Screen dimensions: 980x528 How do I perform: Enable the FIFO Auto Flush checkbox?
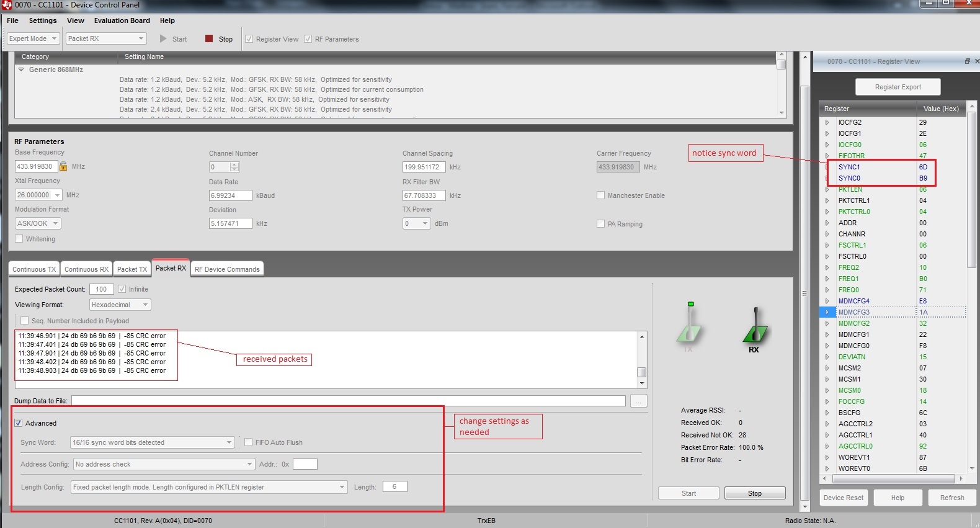coord(249,442)
